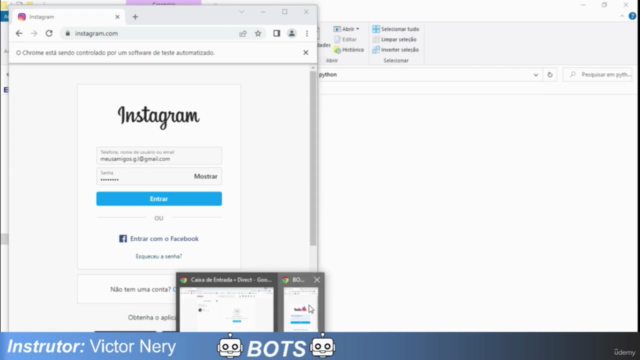This screenshot has width=640, height=360.
Task: Open the Esqueceu a senha link
Action: [x=159, y=256]
